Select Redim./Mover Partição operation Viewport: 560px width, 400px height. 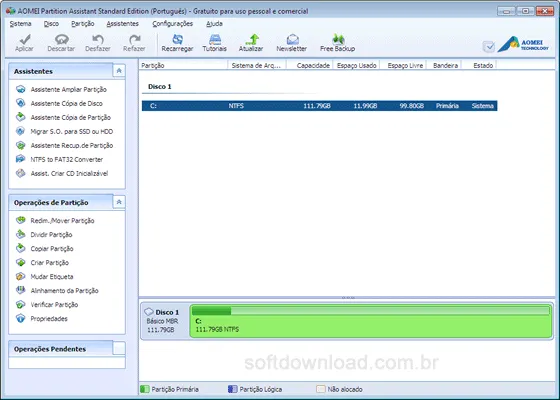[62, 220]
